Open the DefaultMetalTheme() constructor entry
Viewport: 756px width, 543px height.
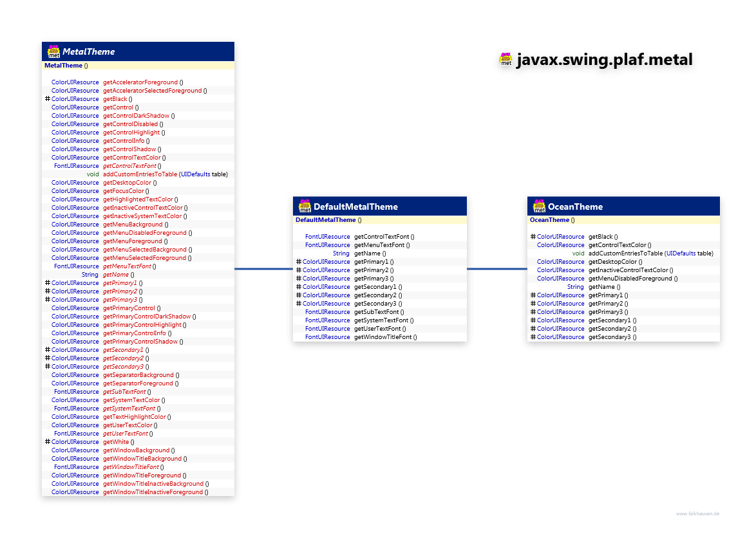pyautogui.click(x=325, y=220)
